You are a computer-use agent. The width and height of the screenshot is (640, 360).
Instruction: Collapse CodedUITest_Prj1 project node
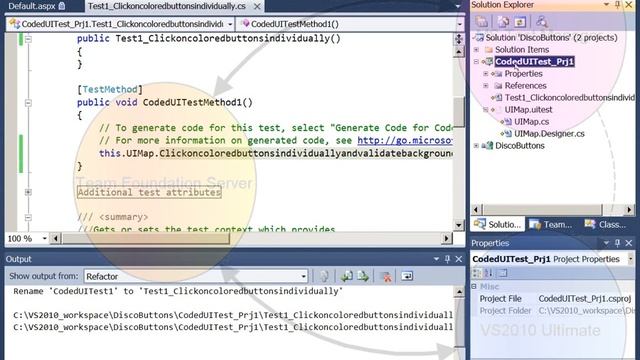pos(476,62)
